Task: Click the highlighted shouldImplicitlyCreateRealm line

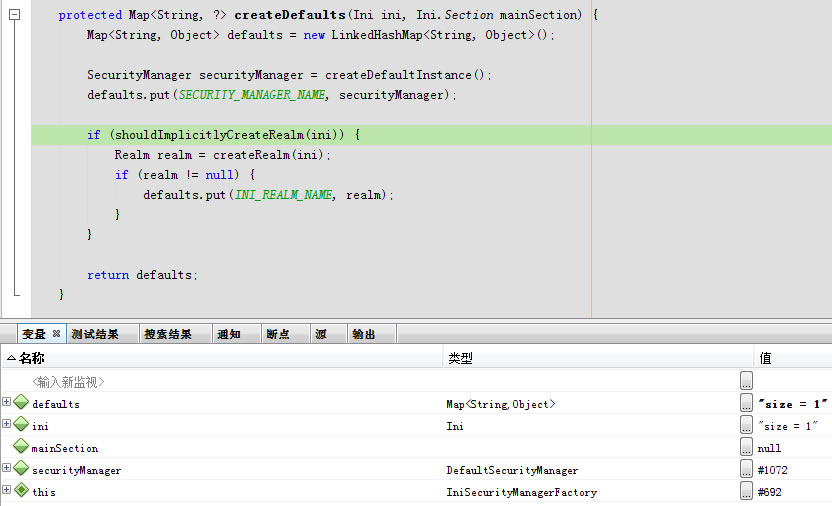Action: (431, 135)
